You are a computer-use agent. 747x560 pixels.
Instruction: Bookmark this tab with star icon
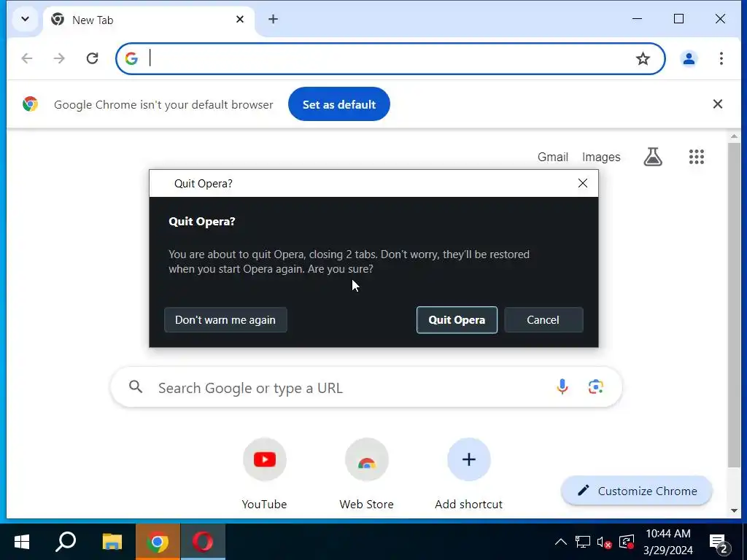click(643, 58)
